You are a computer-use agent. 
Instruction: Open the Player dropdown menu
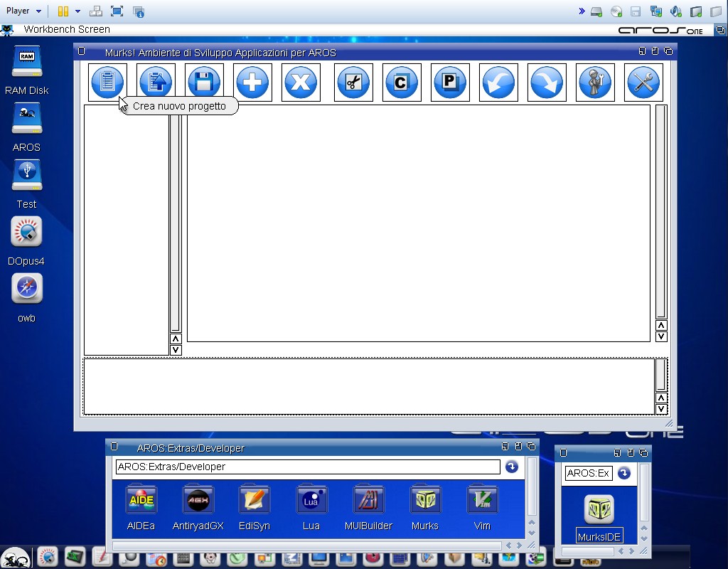pyautogui.click(x=23, y=11)
